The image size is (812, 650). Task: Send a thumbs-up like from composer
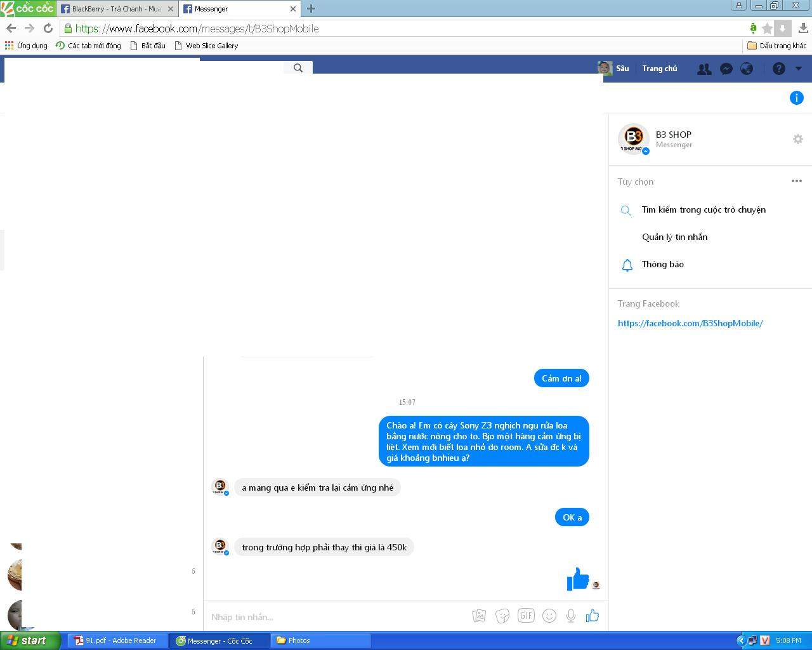pos(593,616)
